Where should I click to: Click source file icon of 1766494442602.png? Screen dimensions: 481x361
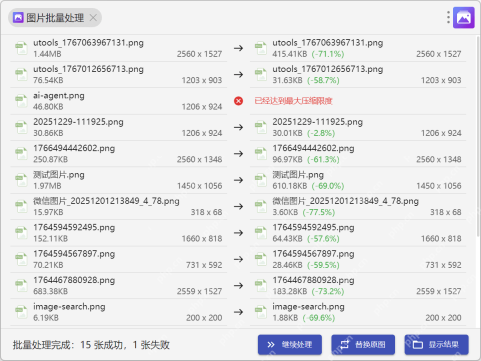(x=21, y=154)
